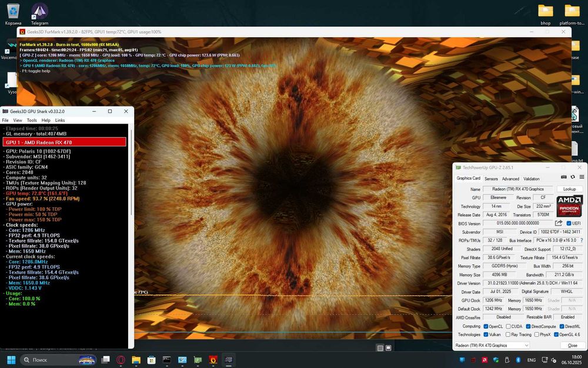Click the FurMark icon in the taskbar
Screen dimensions: 588x368
[x=213, y=360]
